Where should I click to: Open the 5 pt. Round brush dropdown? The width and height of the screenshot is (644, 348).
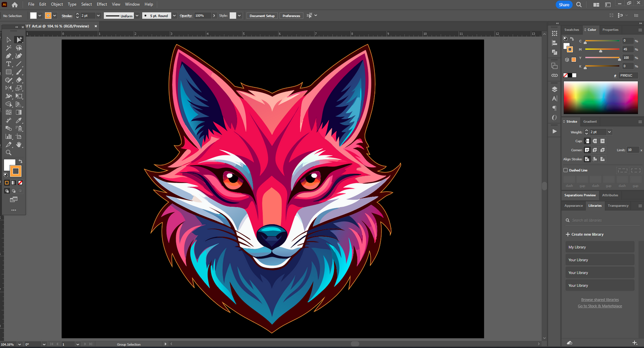(x=174, y=16)
